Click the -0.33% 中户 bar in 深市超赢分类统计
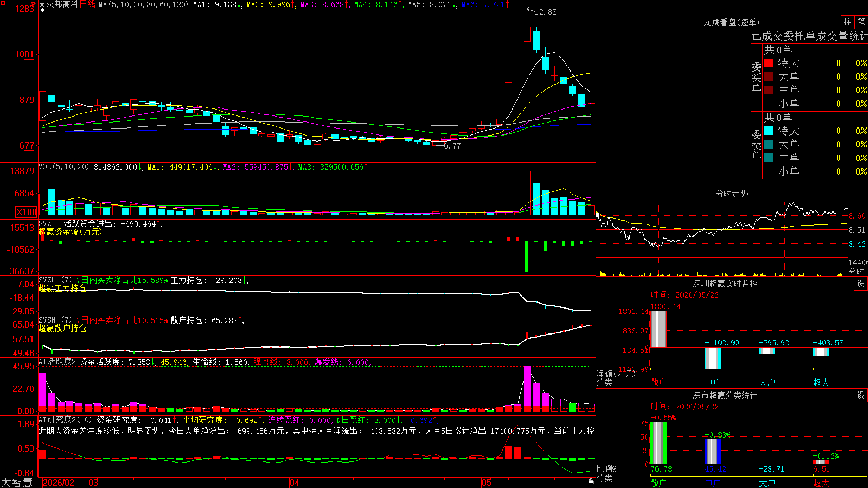Viewport: 868px width, 488px height. [713, 451]
